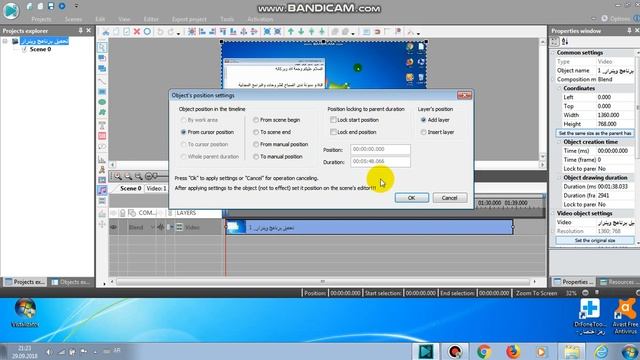Click the blue preview play icon in quick access
This screenshot has width=640, height=360.
pyautogui.click(x=62, y=6)
